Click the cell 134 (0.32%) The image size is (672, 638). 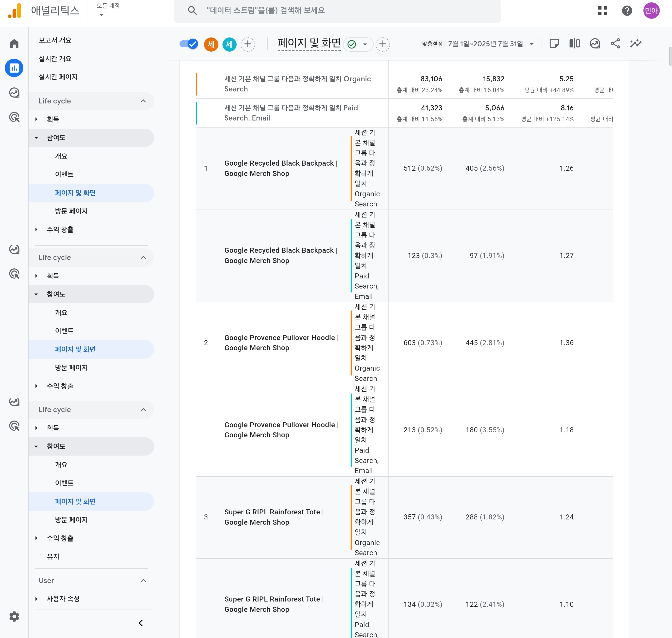(423, 604)
